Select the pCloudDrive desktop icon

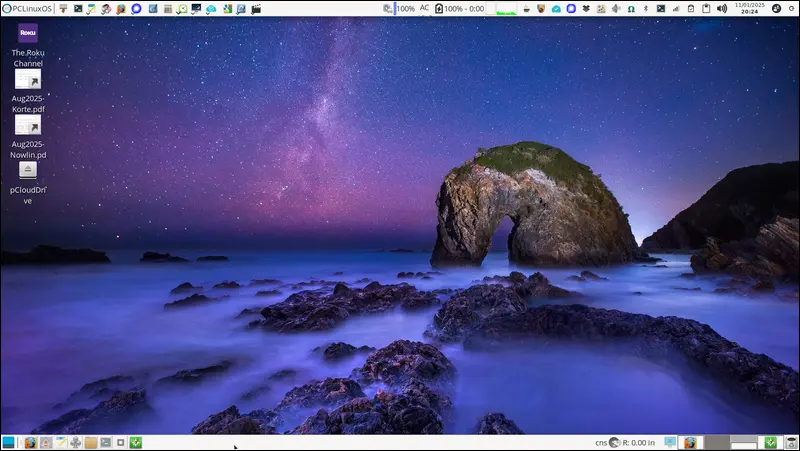(x=28, y=183)
